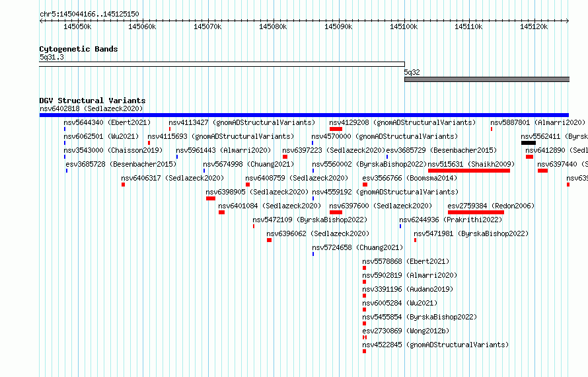This screenshot has width=588, height=377.
Task: Open variant nsv3391196 (Audano2019)
Action: point(408,289)
